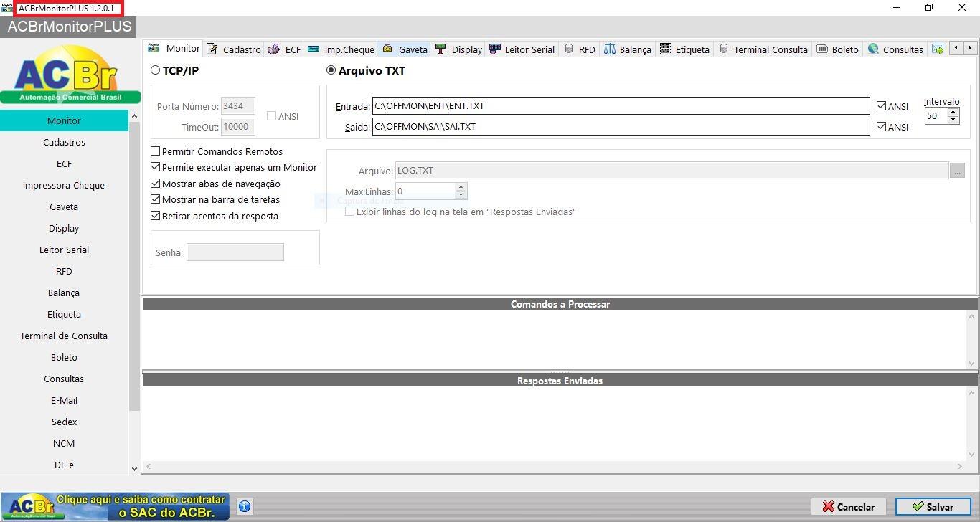The height and width of the screenshot is (522, 980).
Task: Click the Monitor tab icon
Action: (x=154, y=48)
